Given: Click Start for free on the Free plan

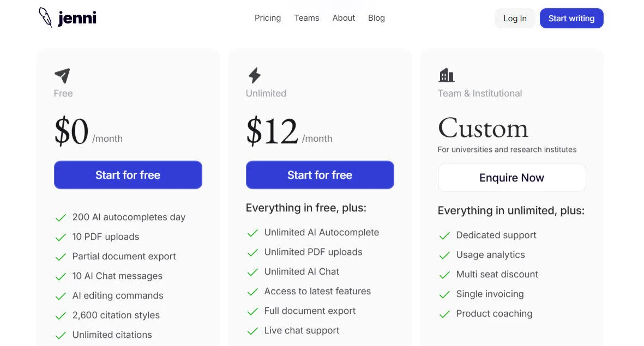Looking at the screenshot, I should 128,175.
